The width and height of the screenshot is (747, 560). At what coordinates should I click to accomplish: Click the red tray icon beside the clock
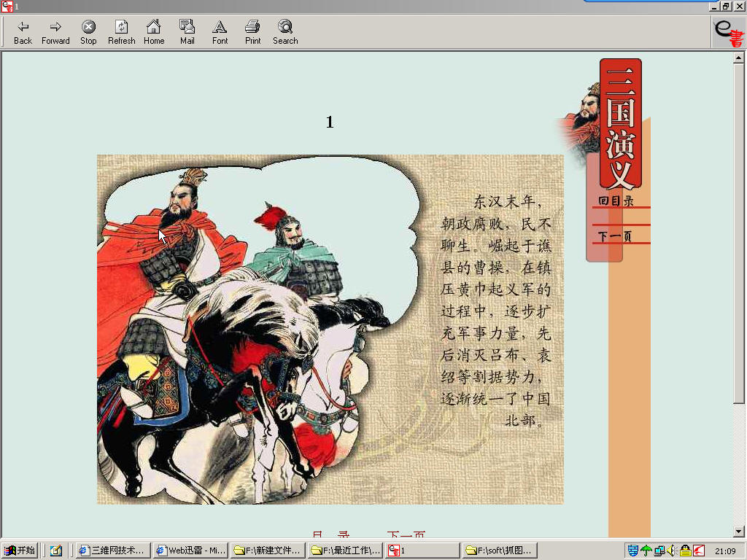[x=698, y=551]
